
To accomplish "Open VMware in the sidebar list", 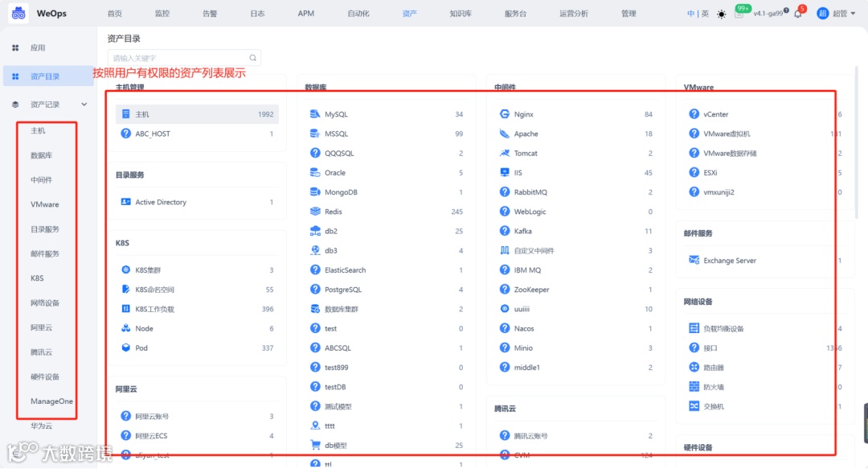I will tap(44, 204).
